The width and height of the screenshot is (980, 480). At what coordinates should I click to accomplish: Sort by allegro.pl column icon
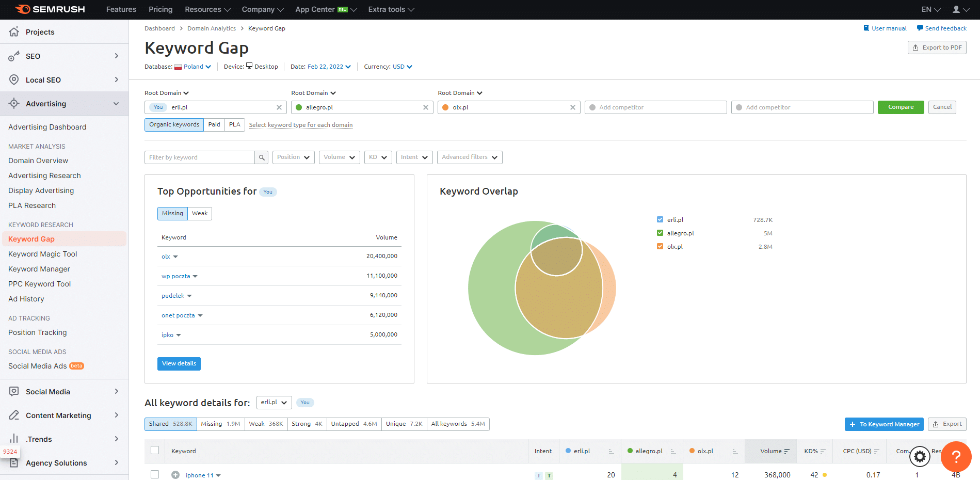(x=673, y=451)
